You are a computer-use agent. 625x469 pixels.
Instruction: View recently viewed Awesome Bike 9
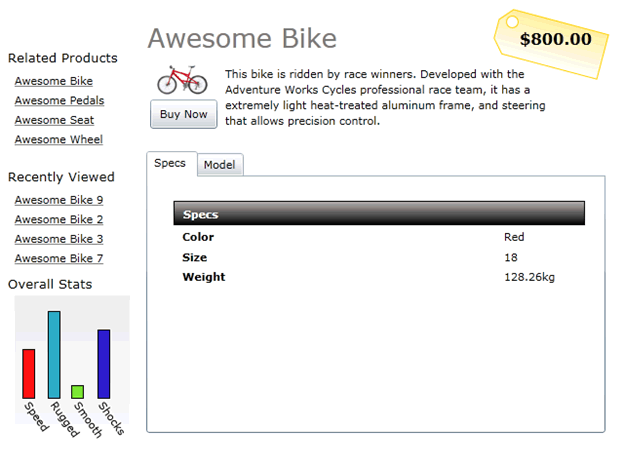[x=59, y=200]
